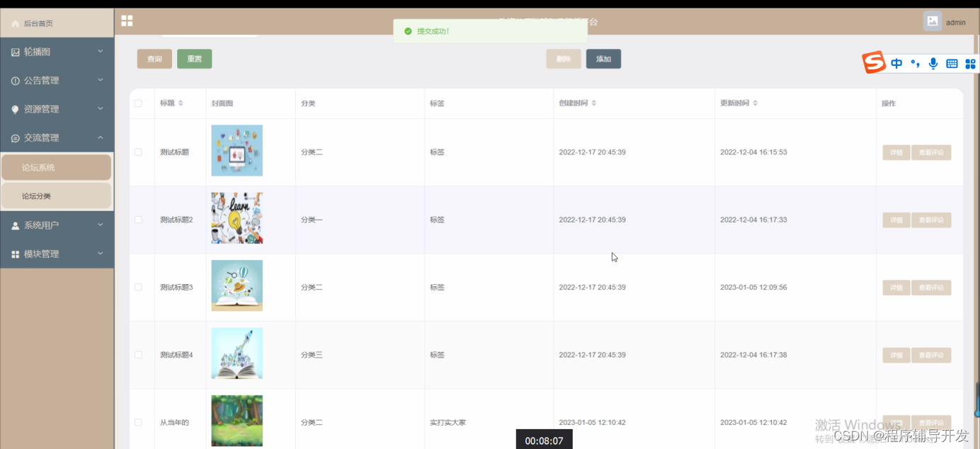Tick checkbox for row 测试标题3

click(x=138, y=288)
